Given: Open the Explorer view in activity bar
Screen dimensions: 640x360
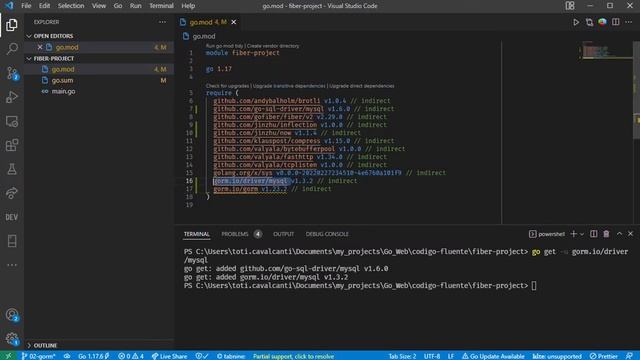Looking at the screenshot, I should coord(12,25).
